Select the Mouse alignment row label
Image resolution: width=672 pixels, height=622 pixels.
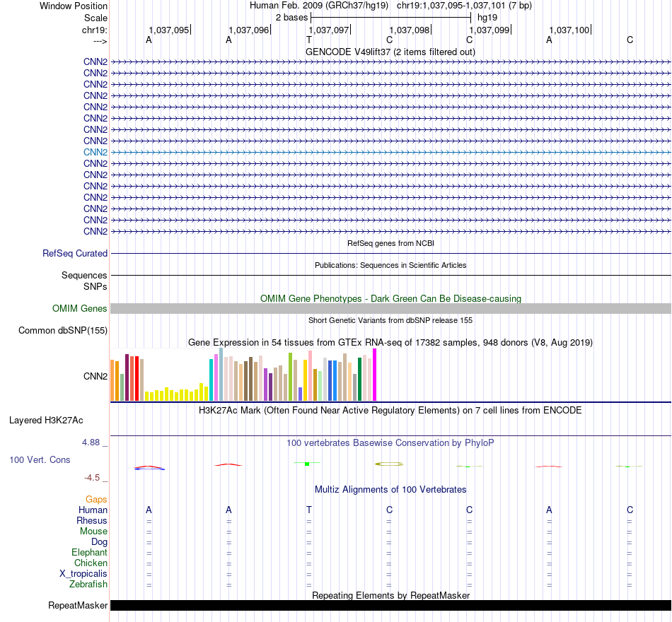pyautogui.click(x=93, y=532)
